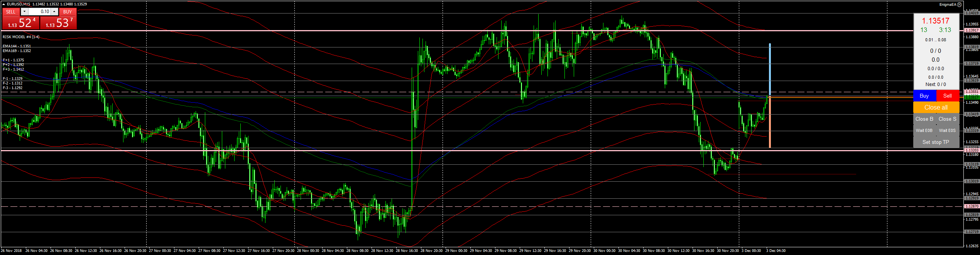This screenshot has width=980, height=255.
Task: Click the F+3 - 1.1412 label
Action: pyautogui.click(x=13, y=69)
